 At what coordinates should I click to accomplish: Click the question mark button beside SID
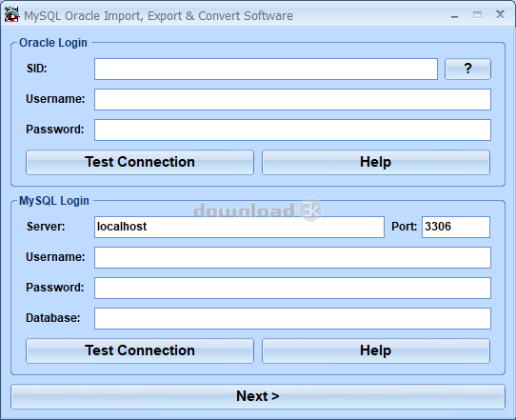click(467, 69)
